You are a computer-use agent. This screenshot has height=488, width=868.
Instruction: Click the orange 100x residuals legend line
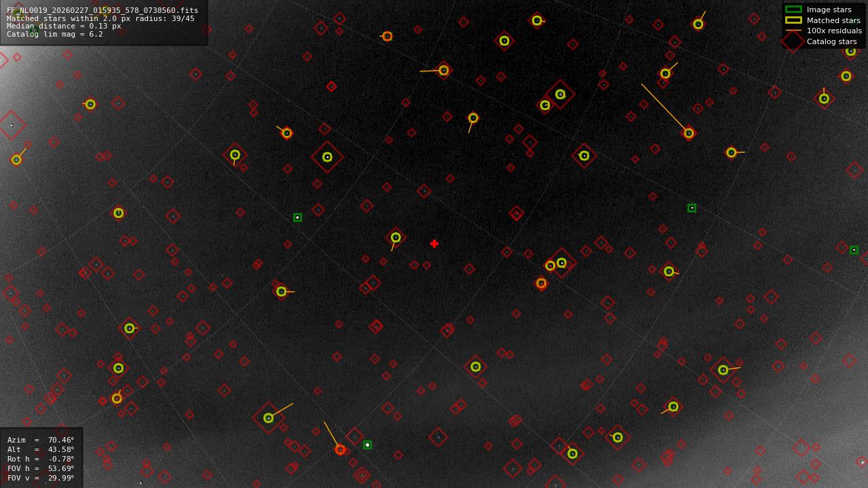tap(793, 31)
